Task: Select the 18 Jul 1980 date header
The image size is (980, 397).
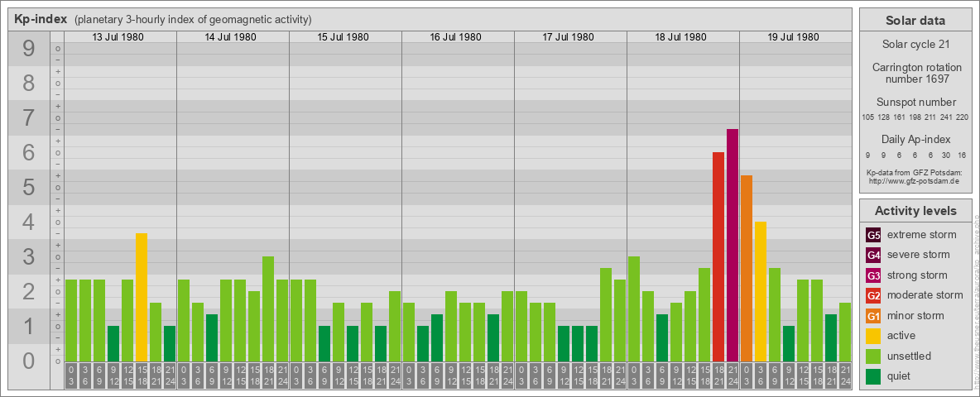Action: (680, 37)
